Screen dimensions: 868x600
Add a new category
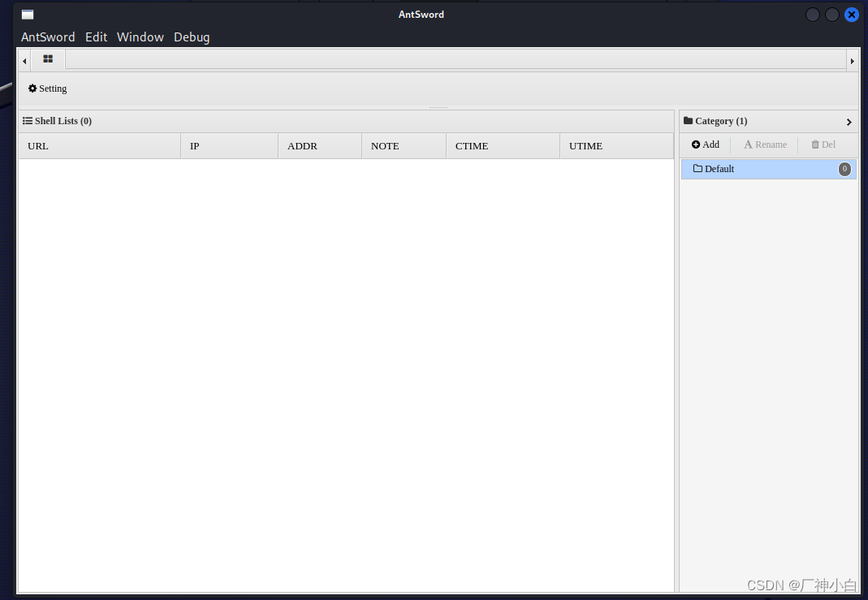pyautogui.click(x=706, y=145)
